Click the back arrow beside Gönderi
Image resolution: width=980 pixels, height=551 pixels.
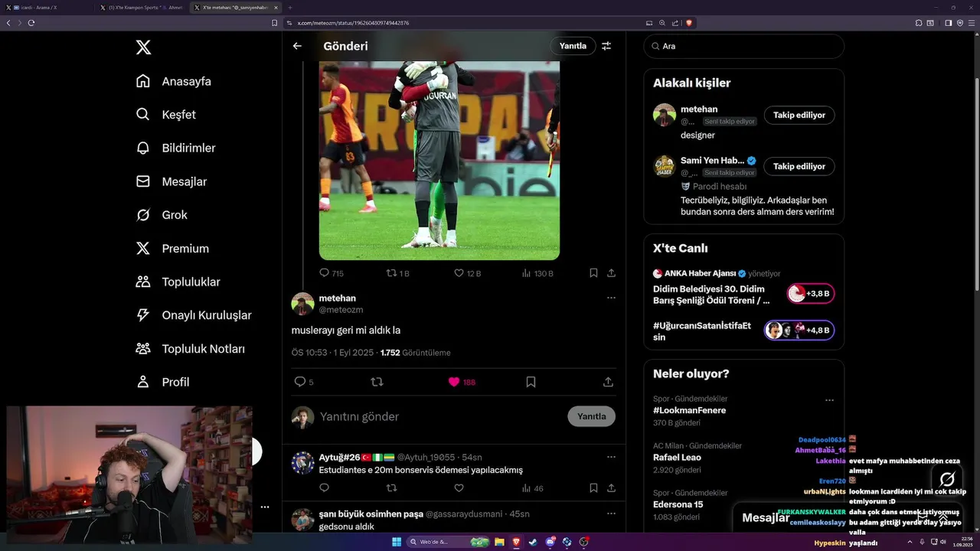click(297, 46)
